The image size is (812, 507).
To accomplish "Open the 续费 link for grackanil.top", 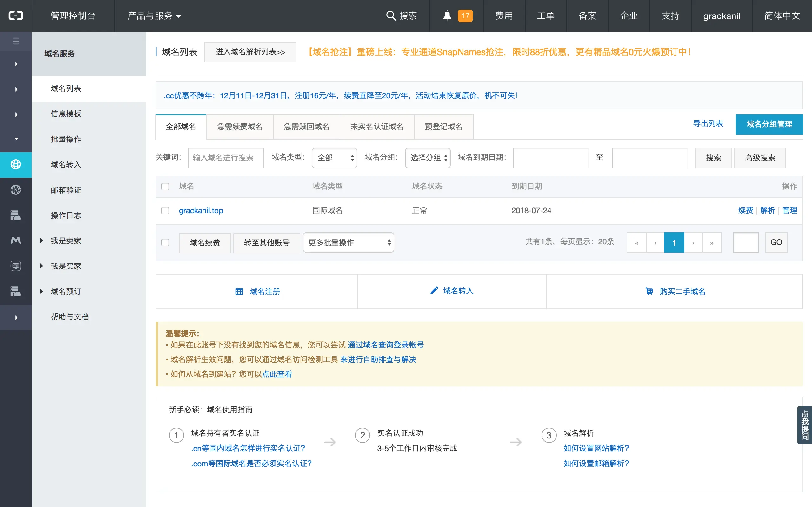I will [745, 211].
